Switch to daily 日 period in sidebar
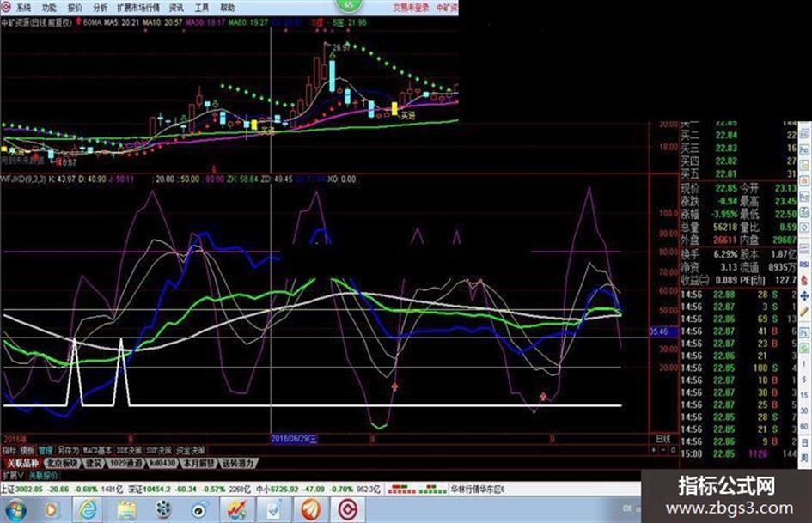Viewport: 812px width, 523px height. click(x=804, y=442)
